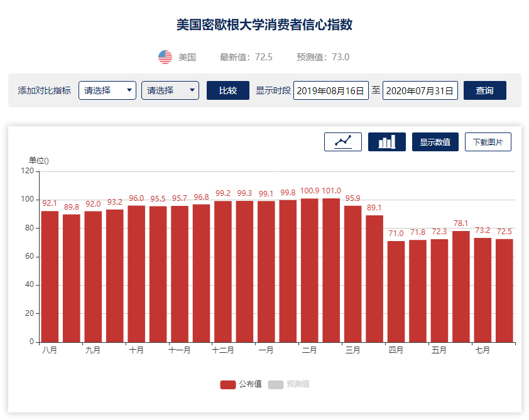Edit end date 2020年07月31日 field

[x=420, y=90]
